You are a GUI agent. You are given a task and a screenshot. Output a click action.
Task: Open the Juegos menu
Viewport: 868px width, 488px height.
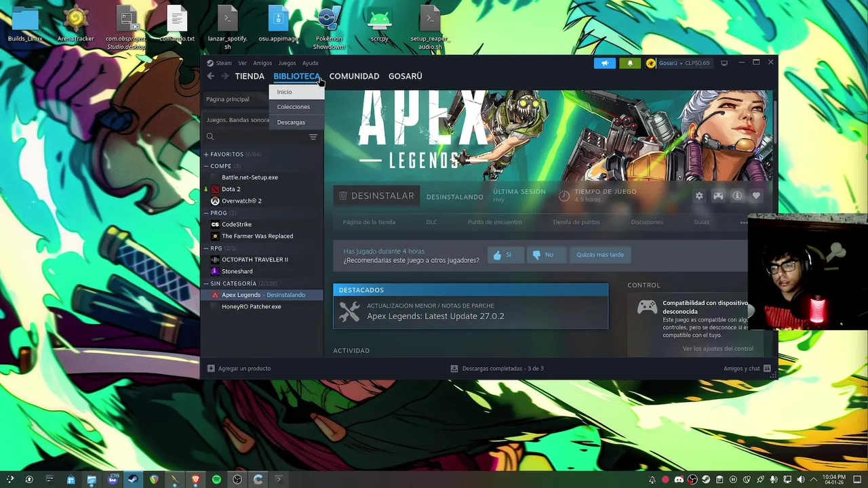pos(287,63)
